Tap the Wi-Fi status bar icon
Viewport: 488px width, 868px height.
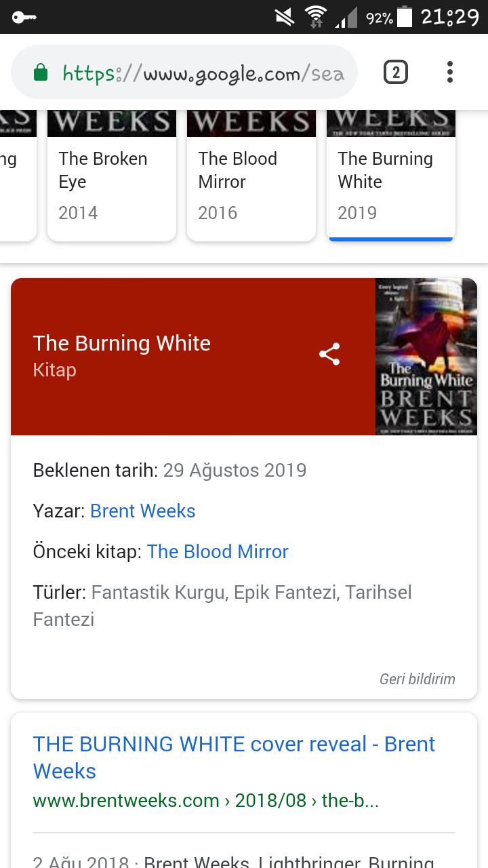pyautogui.click(x=315, y=16)
